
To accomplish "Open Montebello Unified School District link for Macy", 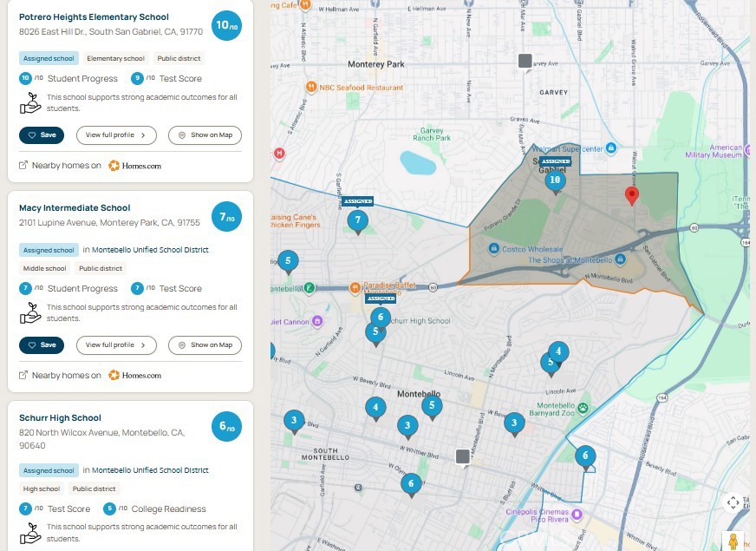I will 151,250.
